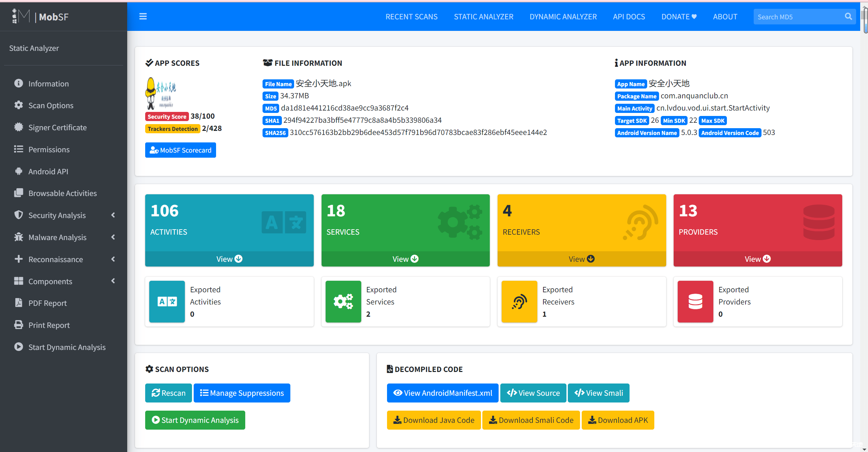This screenshot has width=868, height=452.
Task: Expand the Reconnaissance submenu
Action: pyautogui.click(x=56, y=259)
